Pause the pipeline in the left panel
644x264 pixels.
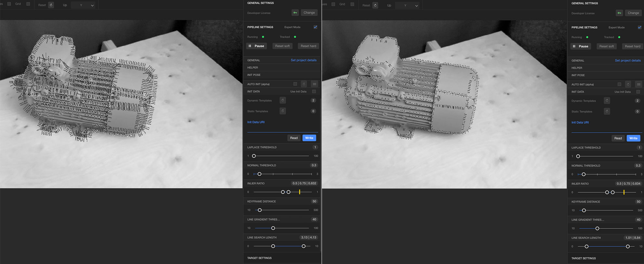pyautogui.click(x=256, y=46)
